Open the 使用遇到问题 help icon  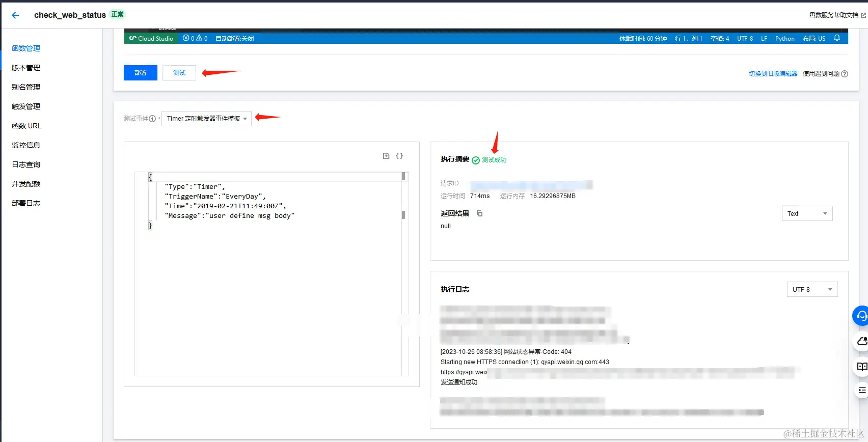(x=845, y=74)
